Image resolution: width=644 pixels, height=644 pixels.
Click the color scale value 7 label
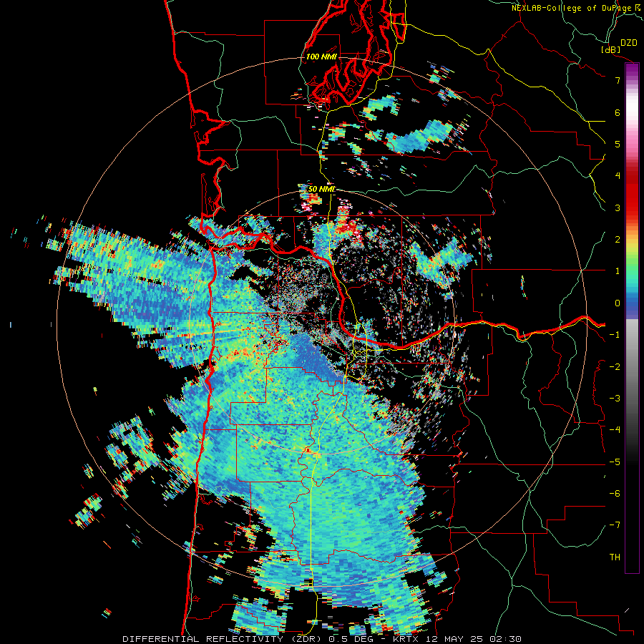click(618, 80)
